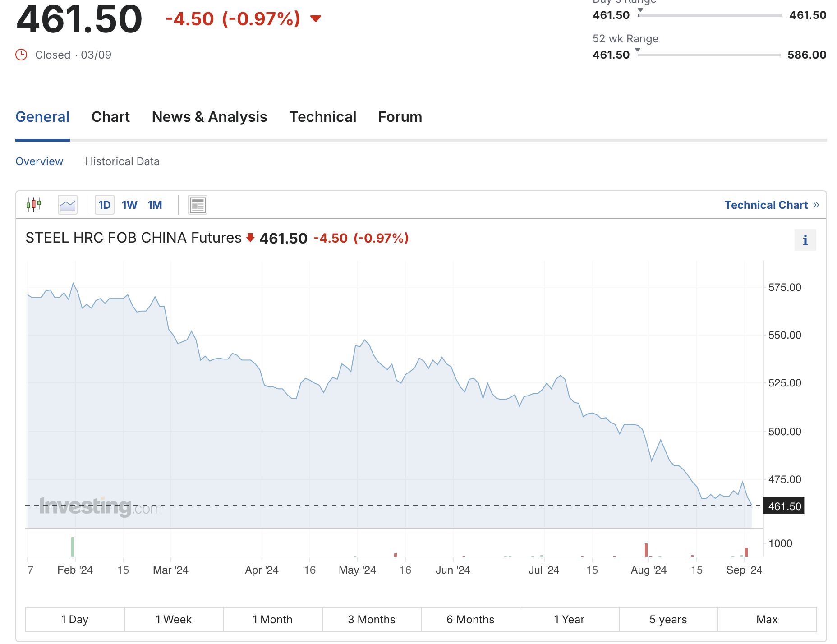The width and height of the screenshot is (837, 644).
Task: Click the 52 wk Range slider bar
Action: pos(709,55)
